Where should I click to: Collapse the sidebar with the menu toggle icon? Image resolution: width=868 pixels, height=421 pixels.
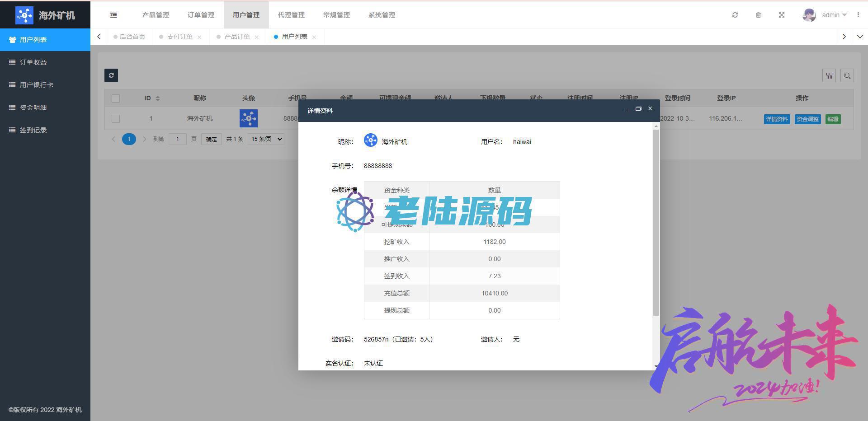coord(113,15)
